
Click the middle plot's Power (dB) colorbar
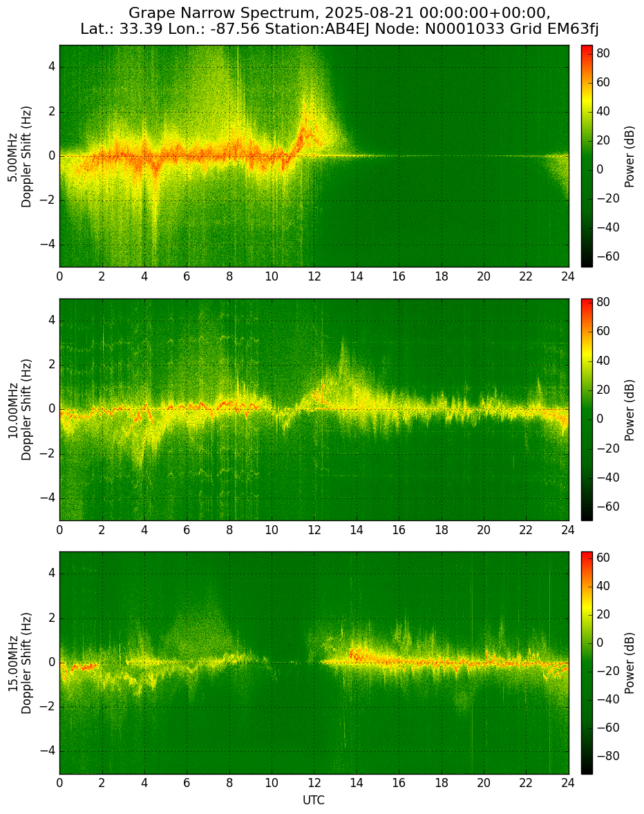[x=587, y=410]
